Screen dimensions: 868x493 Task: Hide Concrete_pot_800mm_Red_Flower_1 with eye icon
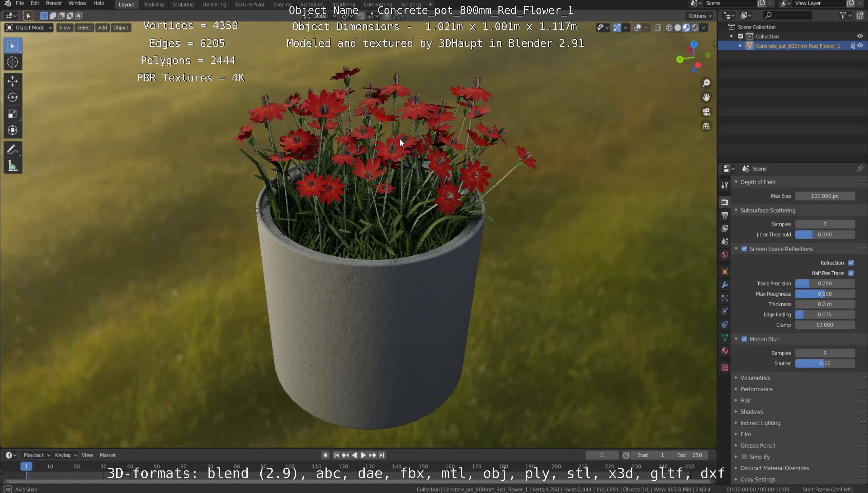(x=860, y=46)
